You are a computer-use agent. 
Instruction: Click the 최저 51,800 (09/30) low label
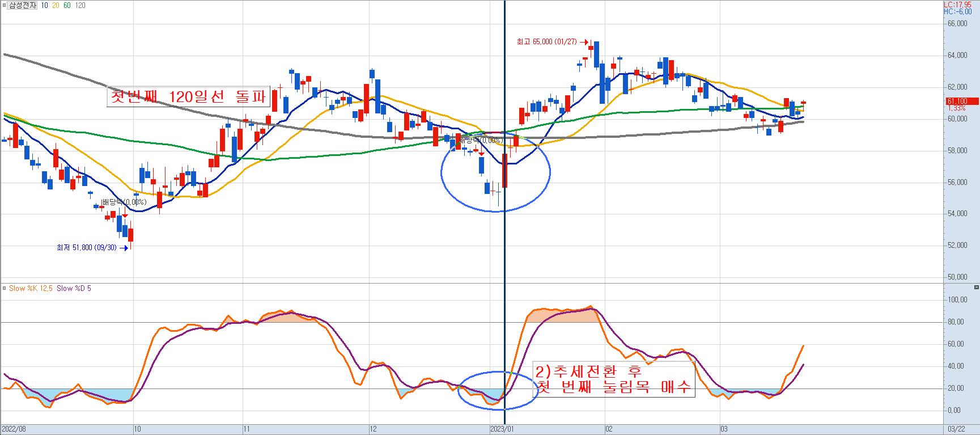86,247
